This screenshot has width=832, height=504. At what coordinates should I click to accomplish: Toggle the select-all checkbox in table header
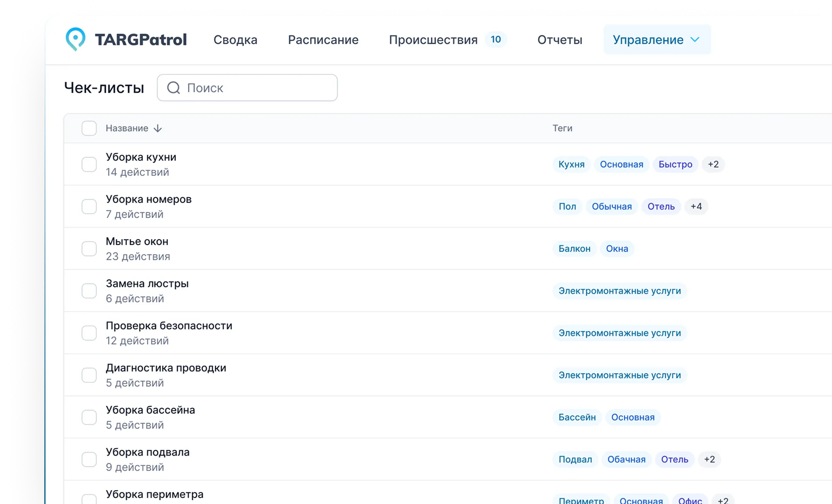coord(89,128)
